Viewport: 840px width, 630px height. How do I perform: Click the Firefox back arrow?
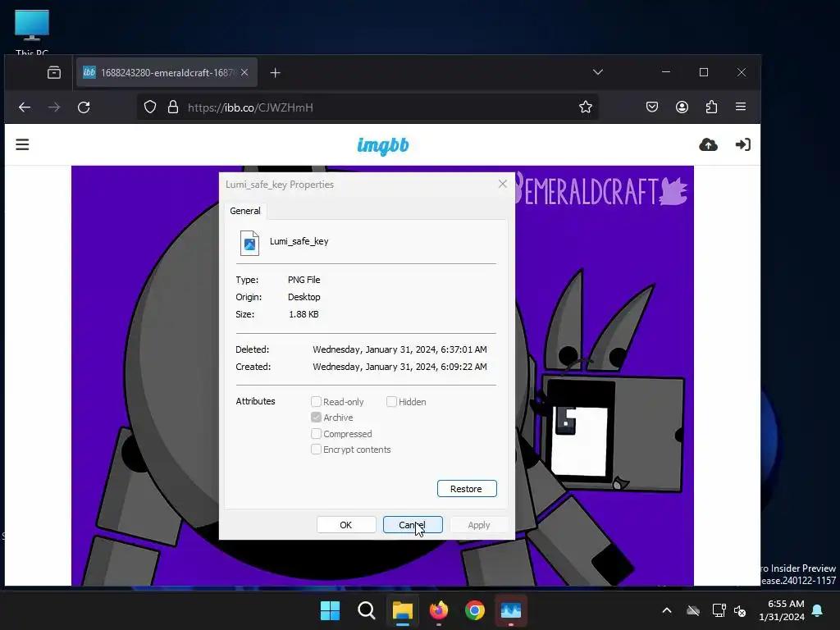(25, 107)
